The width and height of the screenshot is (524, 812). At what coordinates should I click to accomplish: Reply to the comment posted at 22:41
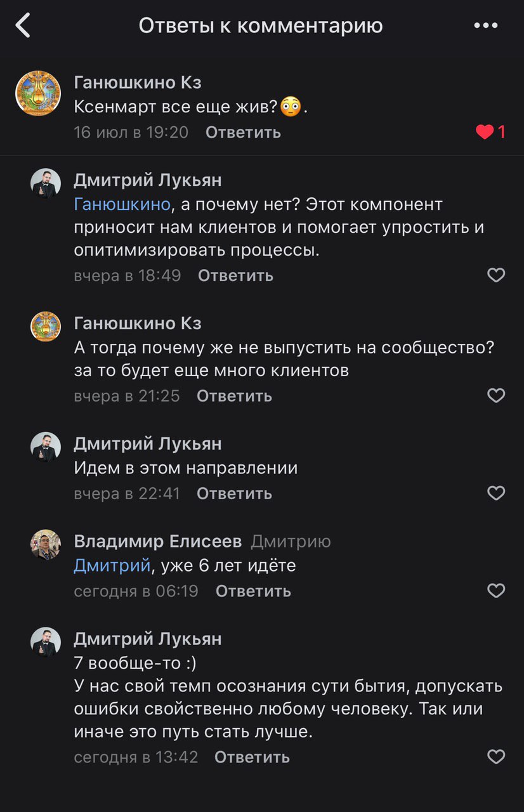click(x=234, y=494)
